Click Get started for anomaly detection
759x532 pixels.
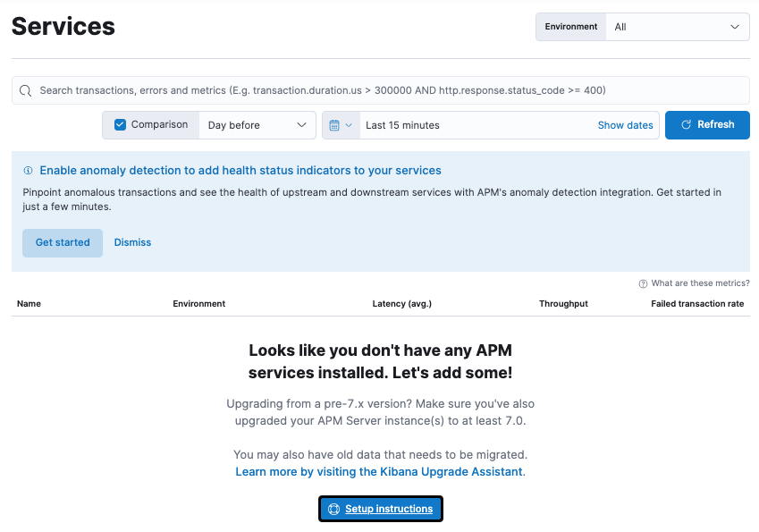click(x=63, y=242)
